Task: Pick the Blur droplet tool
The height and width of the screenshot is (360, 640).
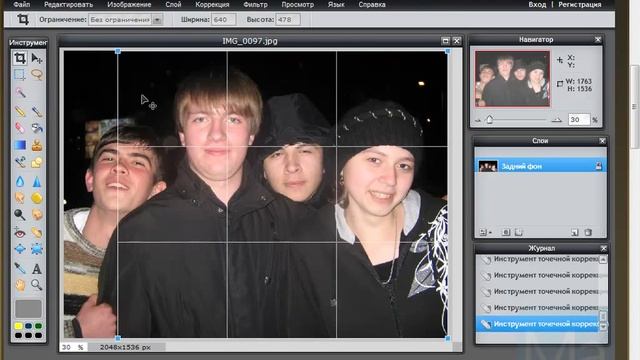Action: point(20,181)
